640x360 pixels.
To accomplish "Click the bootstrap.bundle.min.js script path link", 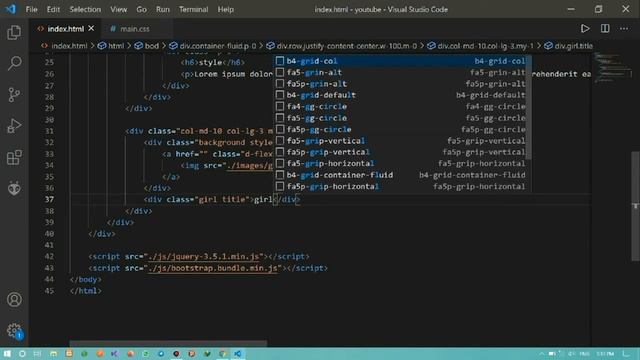I will (213, 268).
